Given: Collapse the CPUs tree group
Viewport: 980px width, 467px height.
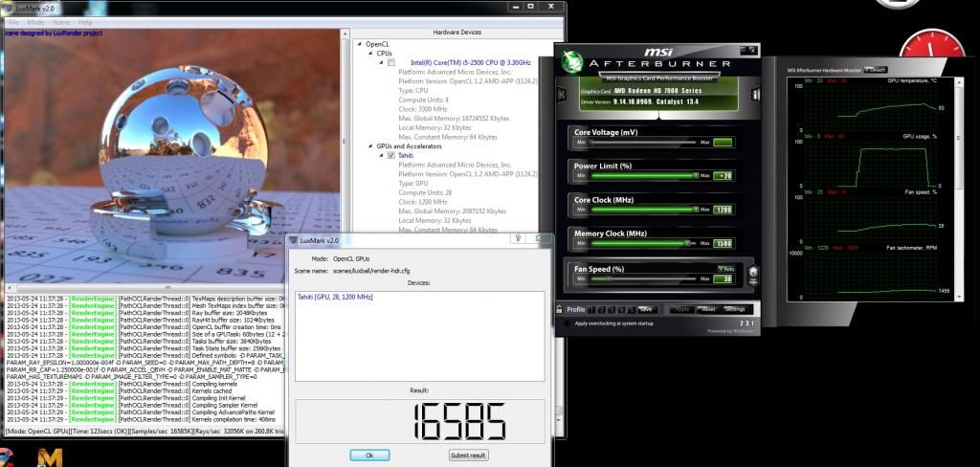Looking at the screenshot, I should coord(369,54).
